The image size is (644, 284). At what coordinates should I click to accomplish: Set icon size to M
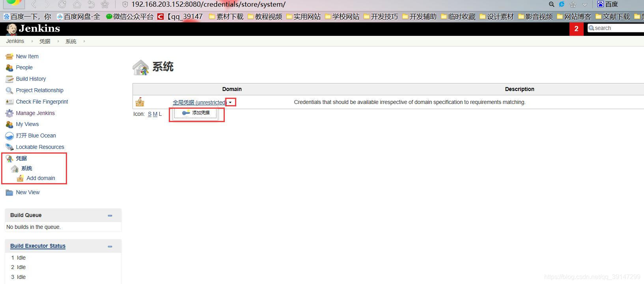(155, 114)
